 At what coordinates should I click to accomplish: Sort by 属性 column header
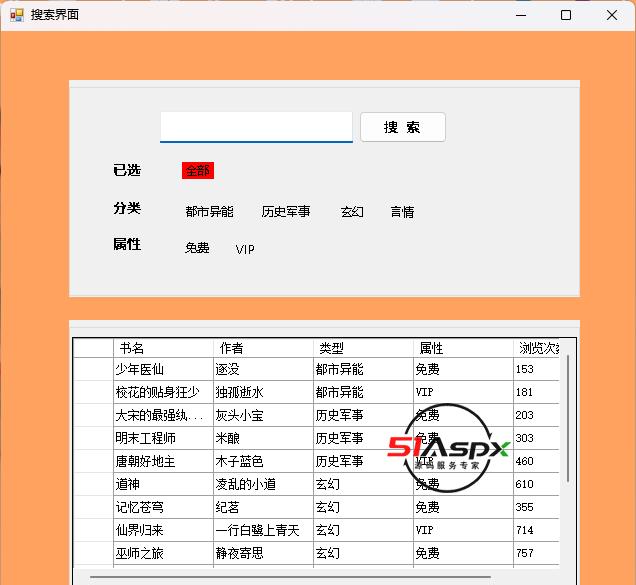(x=462, y=348)
